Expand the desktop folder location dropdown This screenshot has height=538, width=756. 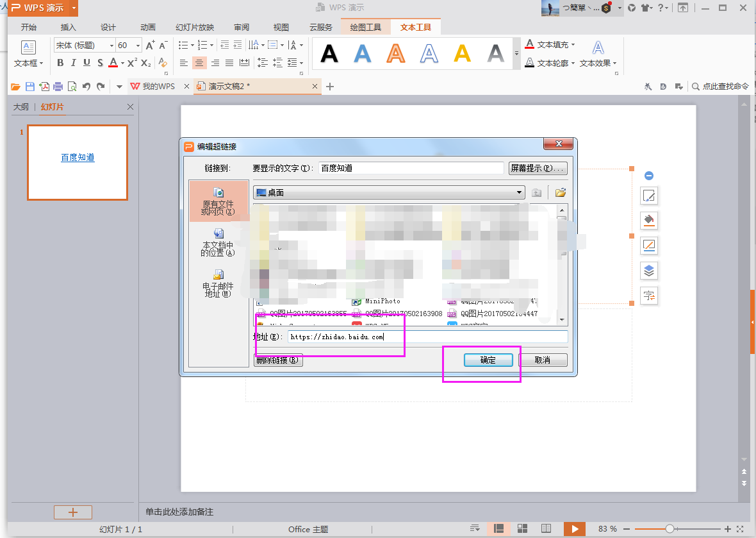coord(519,192)
